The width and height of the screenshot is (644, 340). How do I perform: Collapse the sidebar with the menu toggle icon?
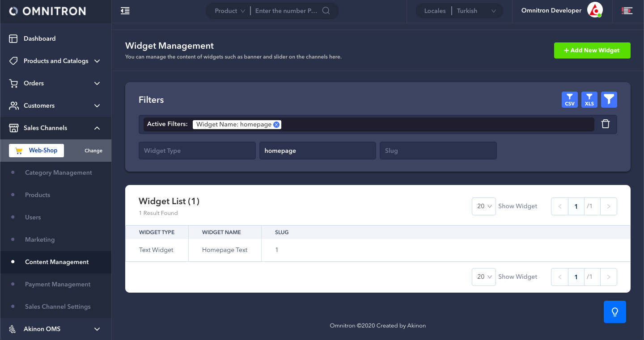click(x=125, y=11)
